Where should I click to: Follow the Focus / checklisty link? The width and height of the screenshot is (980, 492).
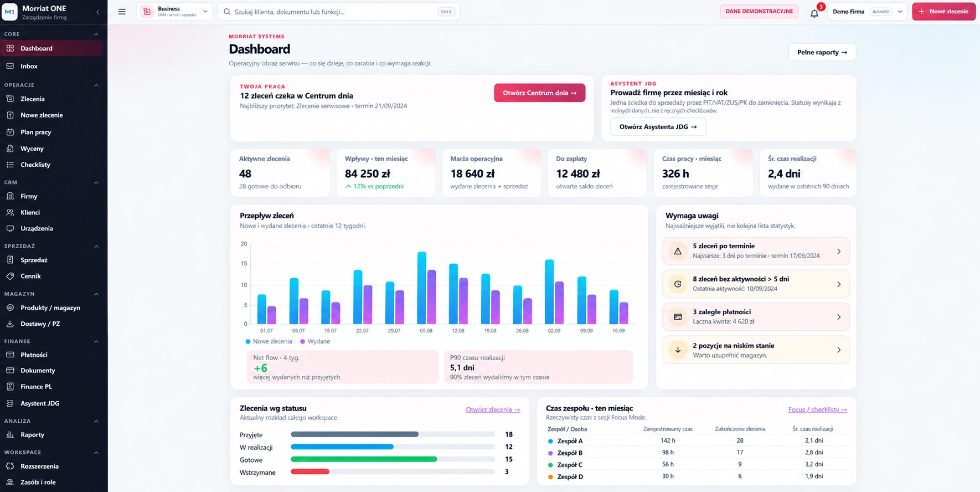(x=817, y=409)
